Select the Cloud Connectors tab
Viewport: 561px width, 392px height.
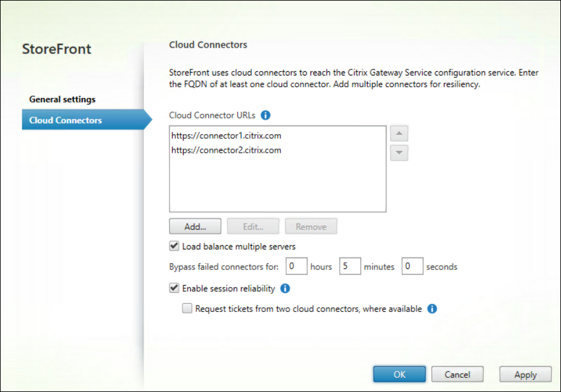click(x=65, y=120)
